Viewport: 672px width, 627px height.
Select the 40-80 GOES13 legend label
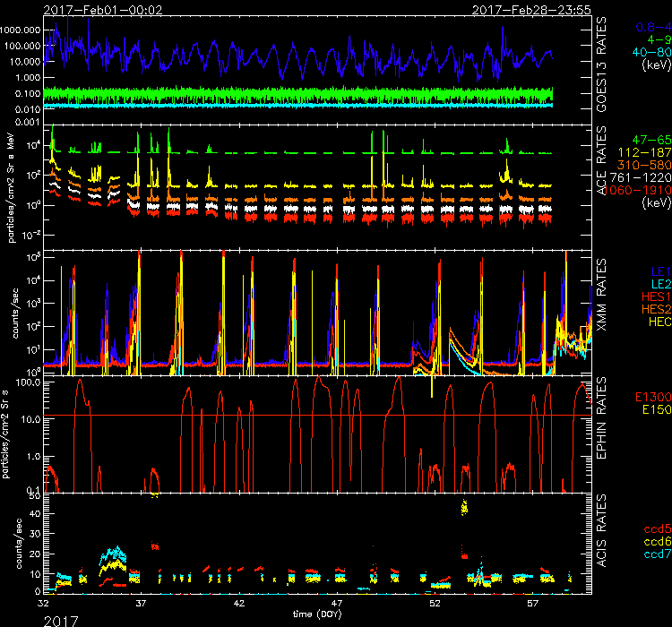(648, 54)
